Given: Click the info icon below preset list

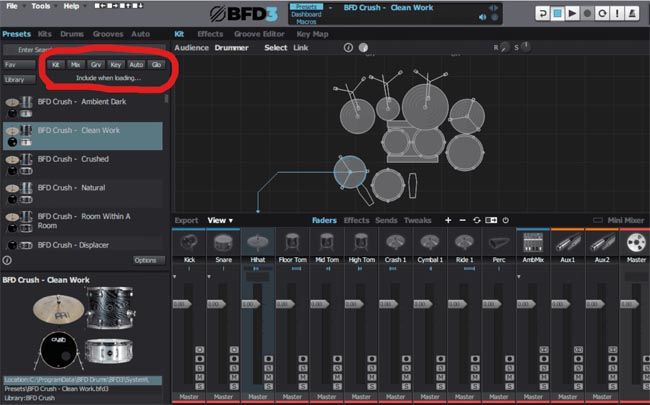Looking at the screenshot, I should pos(7,260).
